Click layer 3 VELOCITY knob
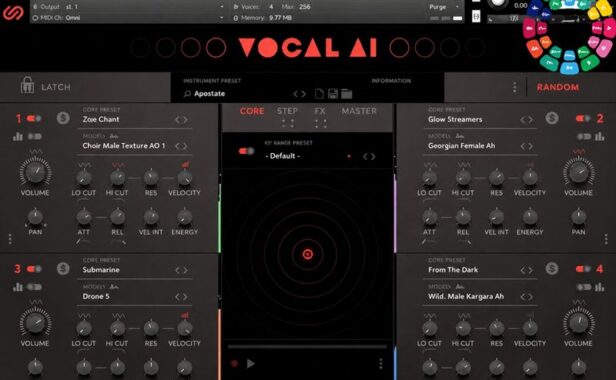 coord(184,329)
